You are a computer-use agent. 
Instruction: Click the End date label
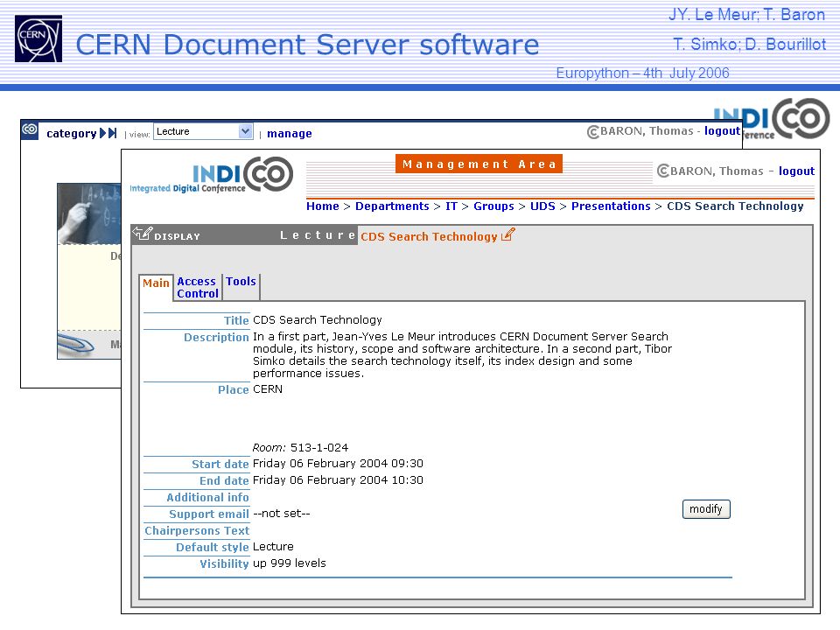click(x=224, y=481)
